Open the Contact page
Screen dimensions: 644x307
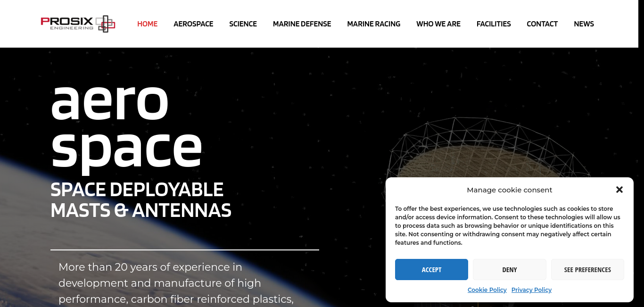coord(542,24)
